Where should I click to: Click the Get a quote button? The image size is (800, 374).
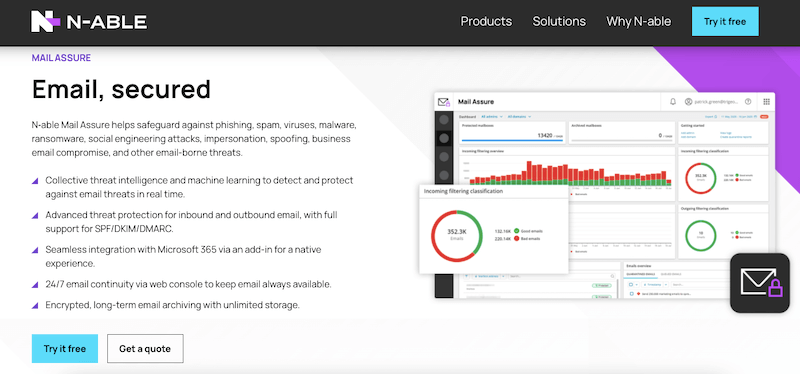pos(145,349)
